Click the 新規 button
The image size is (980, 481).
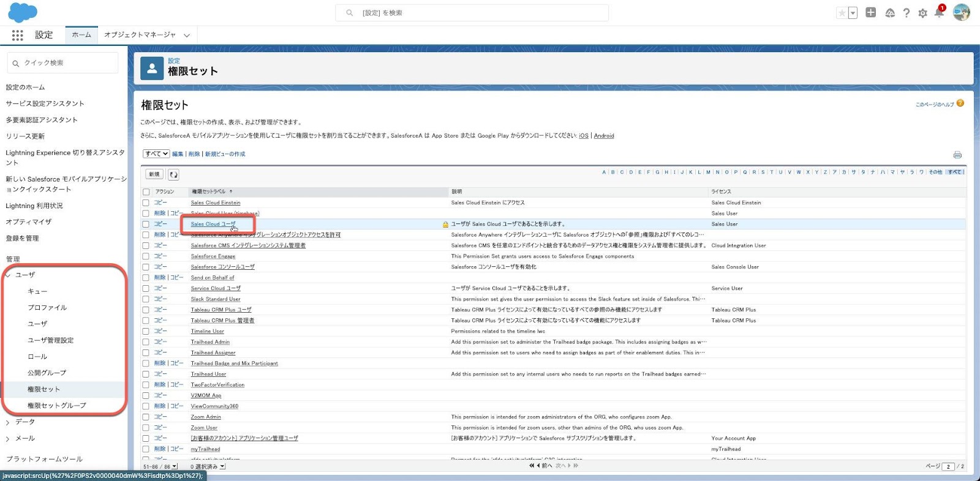pos(154,174)
